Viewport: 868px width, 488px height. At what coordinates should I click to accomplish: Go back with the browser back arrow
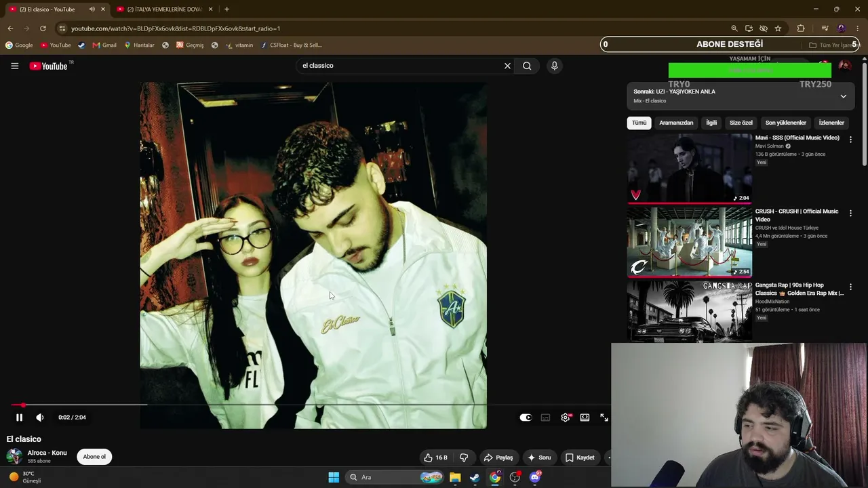coord(10,28)
